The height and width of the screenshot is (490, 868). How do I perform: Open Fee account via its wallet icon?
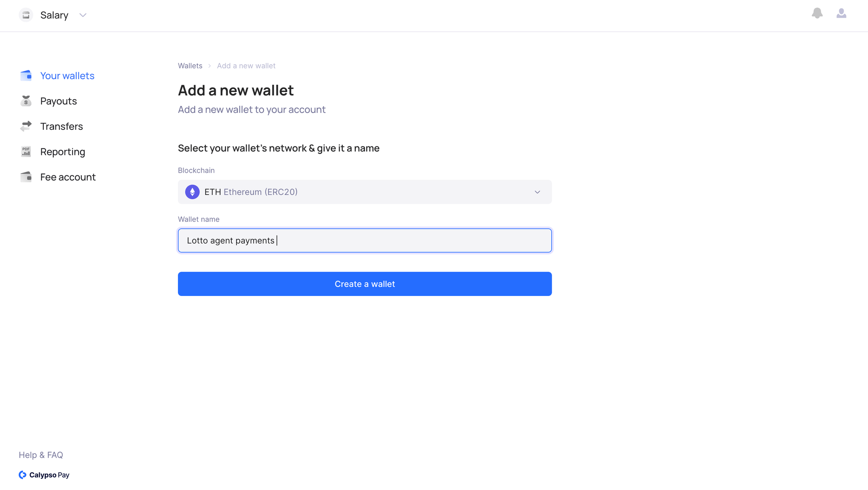pyautogui.click(x=26, y=177)
